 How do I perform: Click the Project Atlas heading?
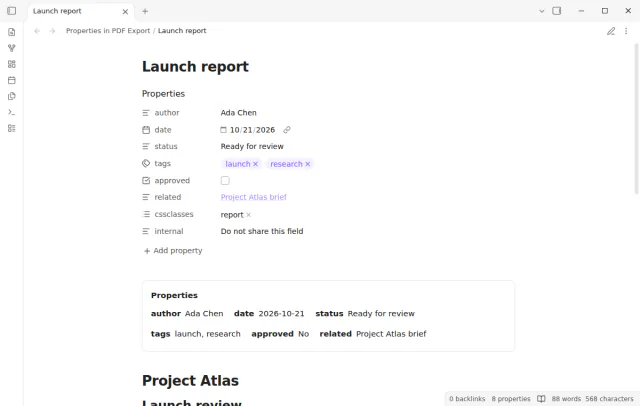pyautogui.click(x=190, y=381)
